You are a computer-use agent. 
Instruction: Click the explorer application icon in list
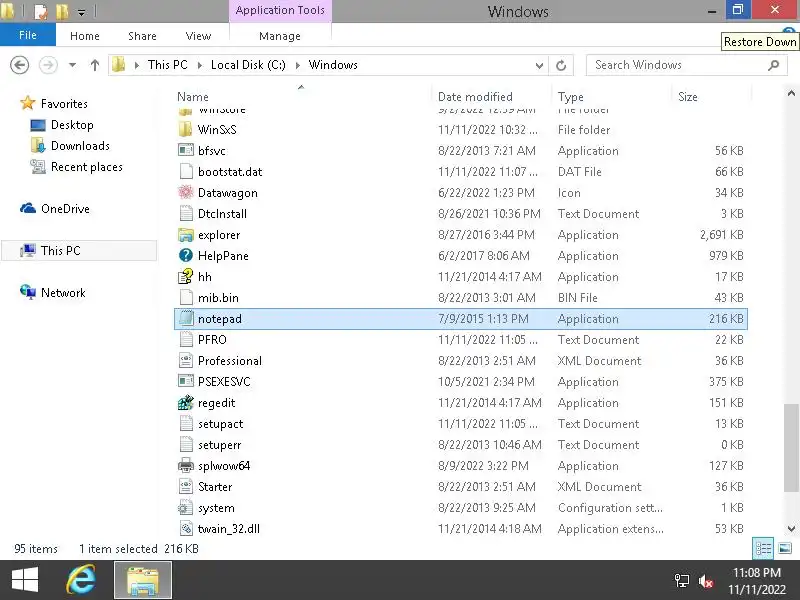click(x=186, y=235)
